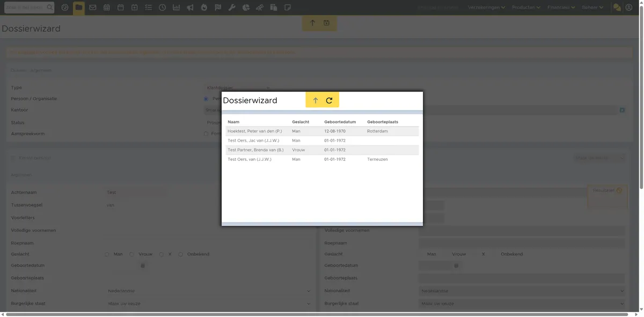
Task: Open the left Nationaliteit dropdown showing Nederlandse
Action: click(x=209, y=291)
